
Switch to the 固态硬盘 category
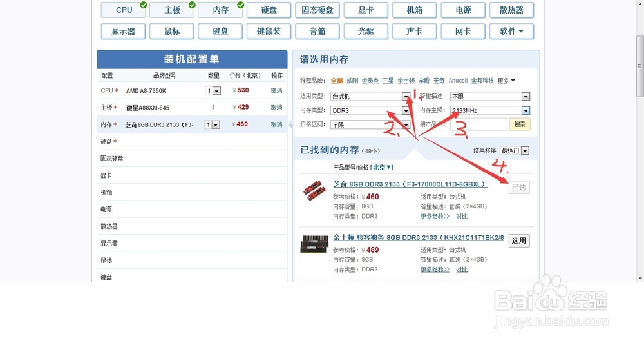pos(317,10)
